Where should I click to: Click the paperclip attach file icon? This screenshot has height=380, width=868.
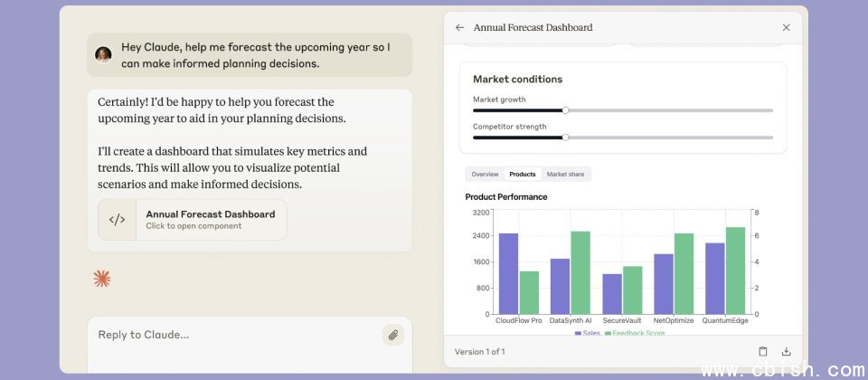pyautogui.click(x=393, y=335)
